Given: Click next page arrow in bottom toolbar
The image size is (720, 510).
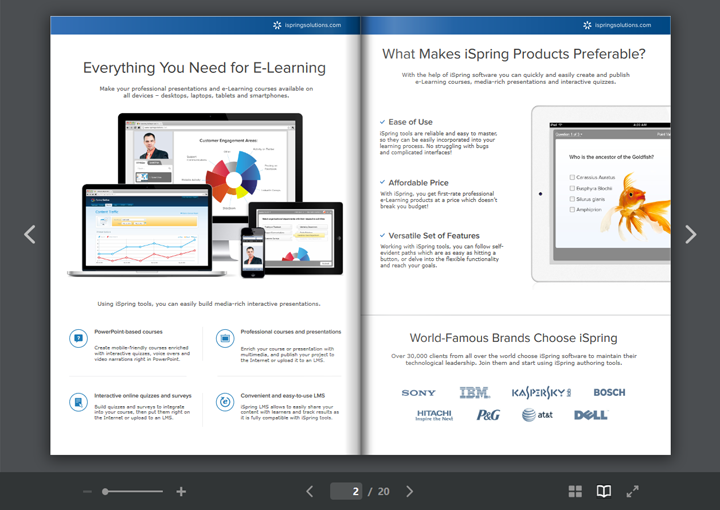Looking at the screenshot, I should (x=409, y=492).
